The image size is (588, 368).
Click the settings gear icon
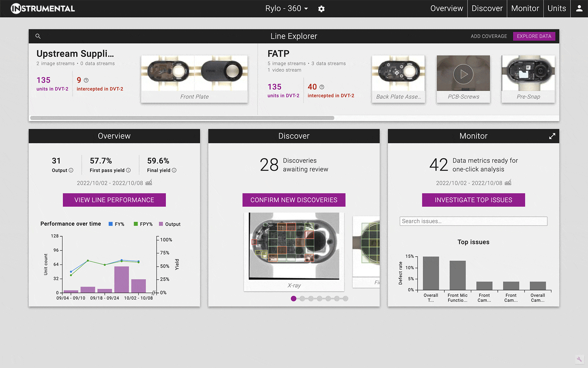pos(321,9)
